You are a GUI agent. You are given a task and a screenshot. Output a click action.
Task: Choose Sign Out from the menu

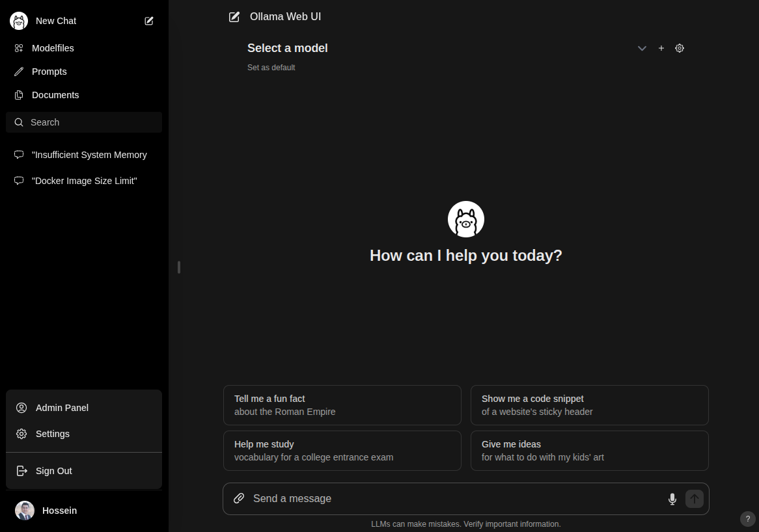click(x=54, y=471)
